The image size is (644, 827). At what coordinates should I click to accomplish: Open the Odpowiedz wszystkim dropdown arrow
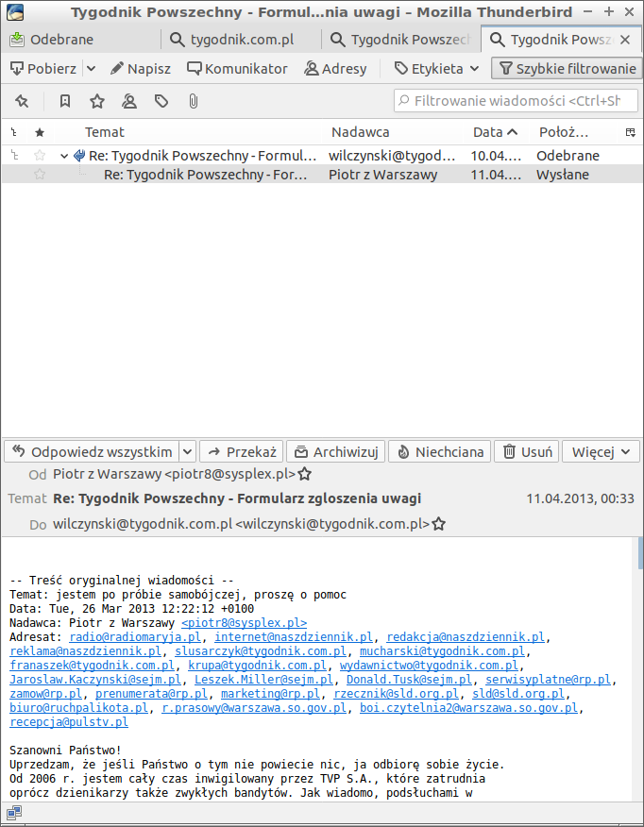tap(188, 451)
